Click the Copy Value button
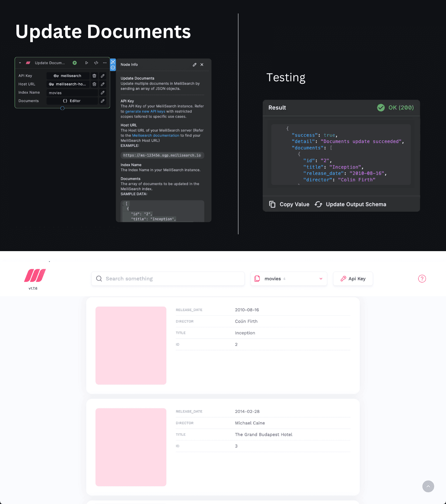This screenshot has width=446, height=504. 294,204
